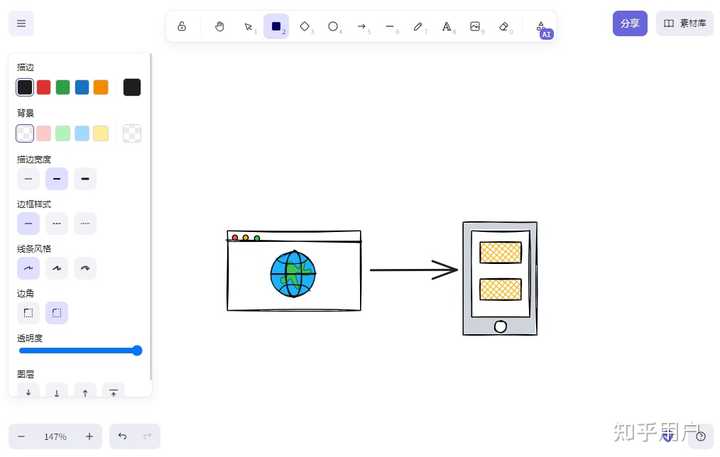Set artist sloppiness style
720x457 pixels.
pos(56,268)
